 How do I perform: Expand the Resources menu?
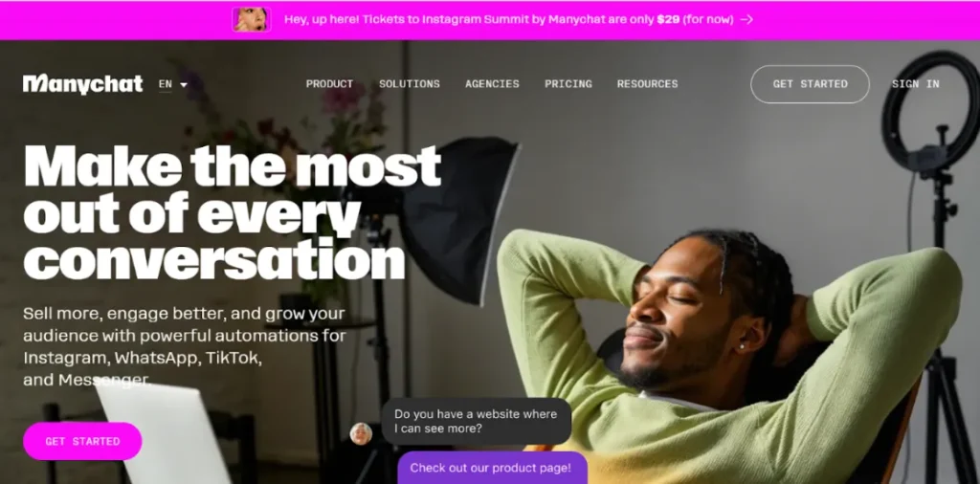pos(647,83)
